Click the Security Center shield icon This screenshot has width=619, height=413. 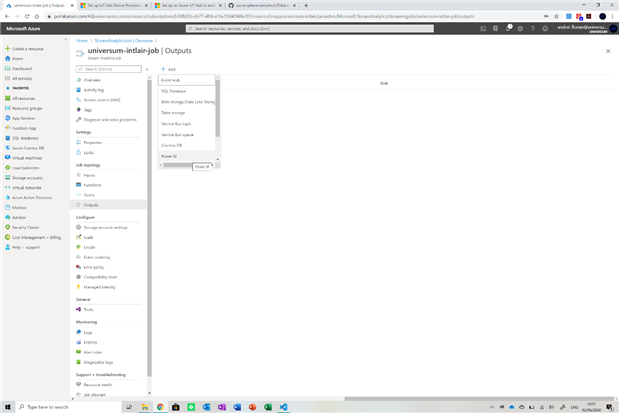click(x=7, y=227)
